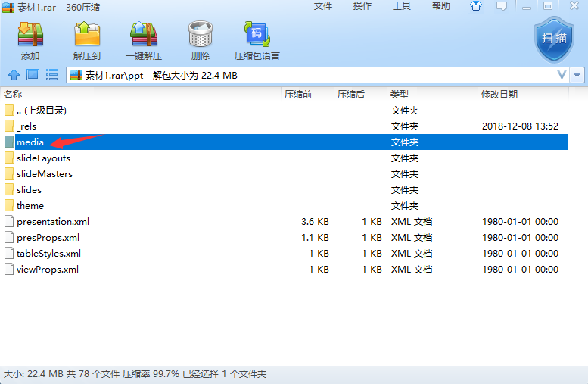Viewport: 588px width, 384px height.
Task: Select the .. (上级目录) parent folder row
Action: point(285,111)
